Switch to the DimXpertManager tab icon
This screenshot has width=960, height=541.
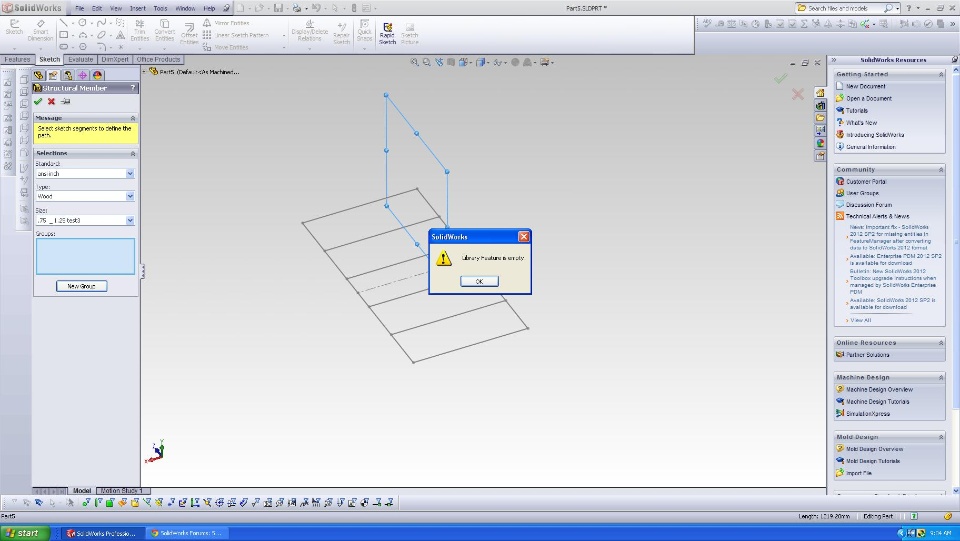tap(83, 75)
